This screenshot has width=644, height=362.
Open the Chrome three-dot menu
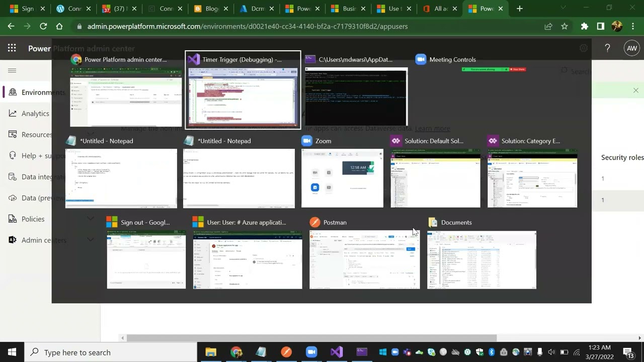pos(632,26)
